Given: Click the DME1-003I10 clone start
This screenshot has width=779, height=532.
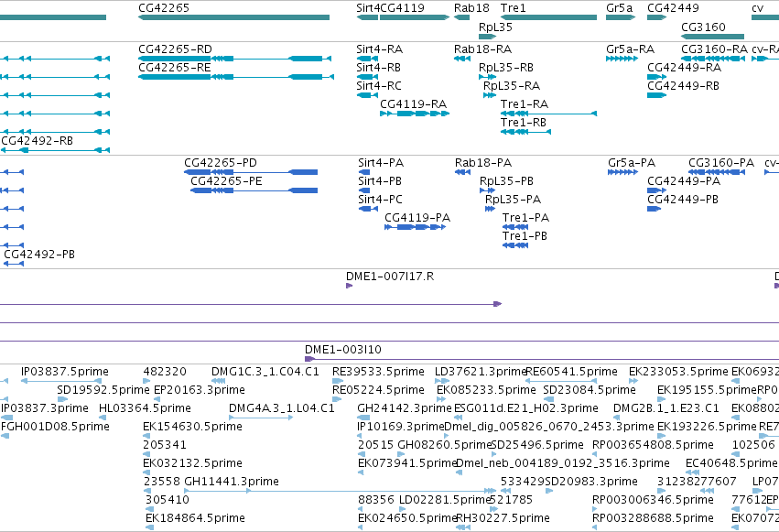Looking at the screenshot, I should click(310, 359).
